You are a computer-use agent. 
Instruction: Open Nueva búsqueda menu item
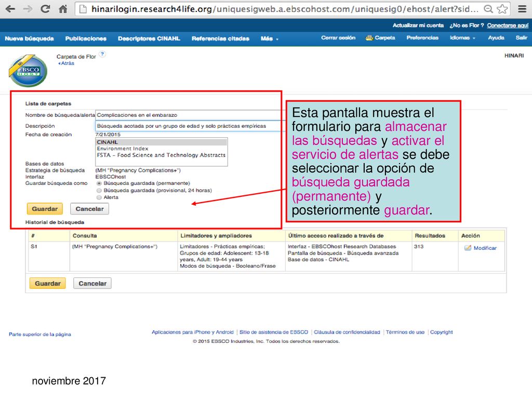tap(29, 38)
